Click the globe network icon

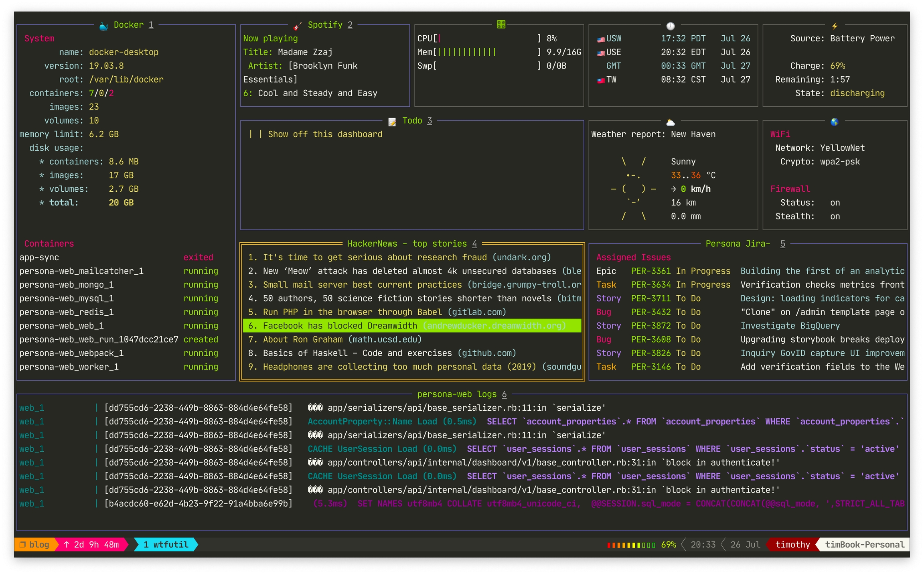tap(835, 122)
